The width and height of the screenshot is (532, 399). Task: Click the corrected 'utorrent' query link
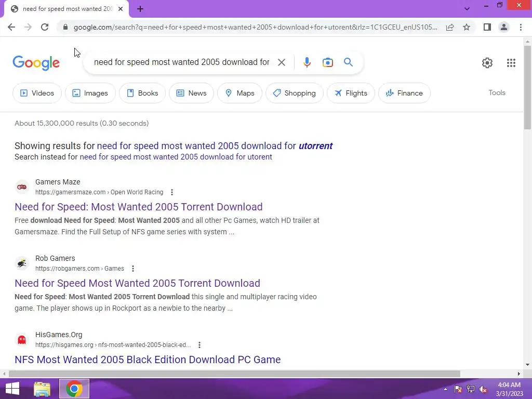(x=215, y=146)
